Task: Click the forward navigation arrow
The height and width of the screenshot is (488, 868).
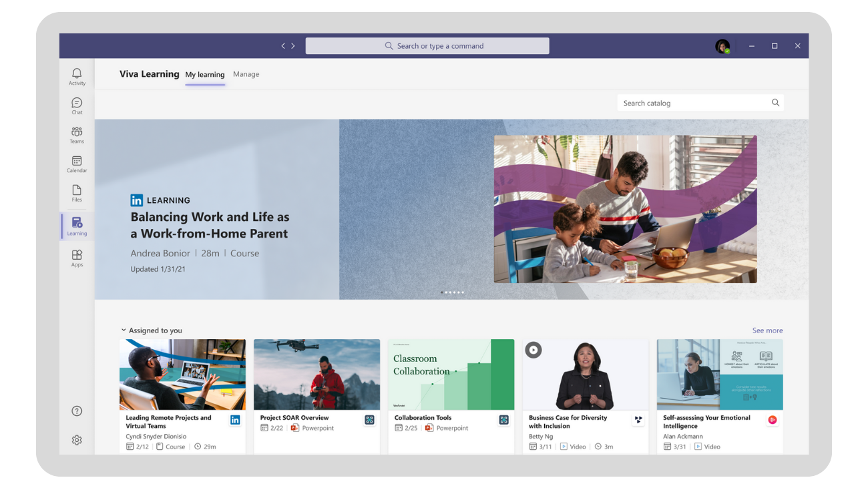Action: pyautogui.click(x=293, y=46)
